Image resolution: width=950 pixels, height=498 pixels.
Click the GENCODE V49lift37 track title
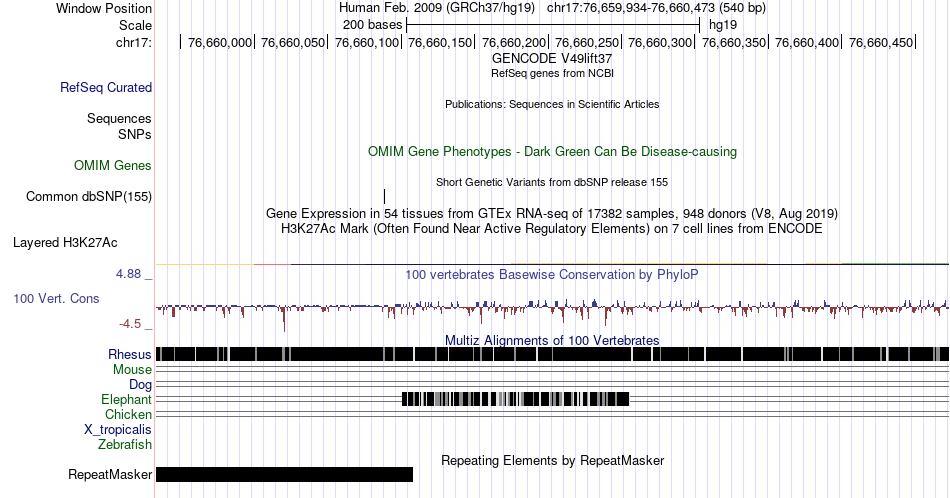tap(552, 59)
